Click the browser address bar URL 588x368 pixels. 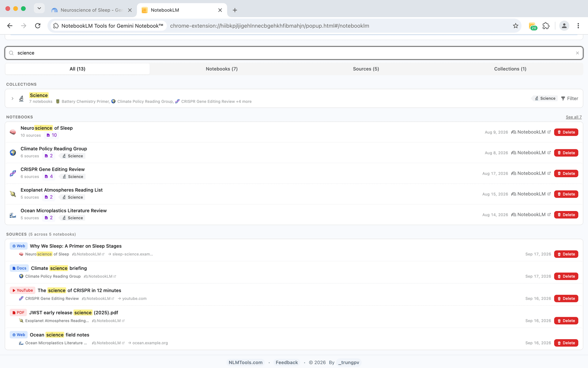coord(269,26)
